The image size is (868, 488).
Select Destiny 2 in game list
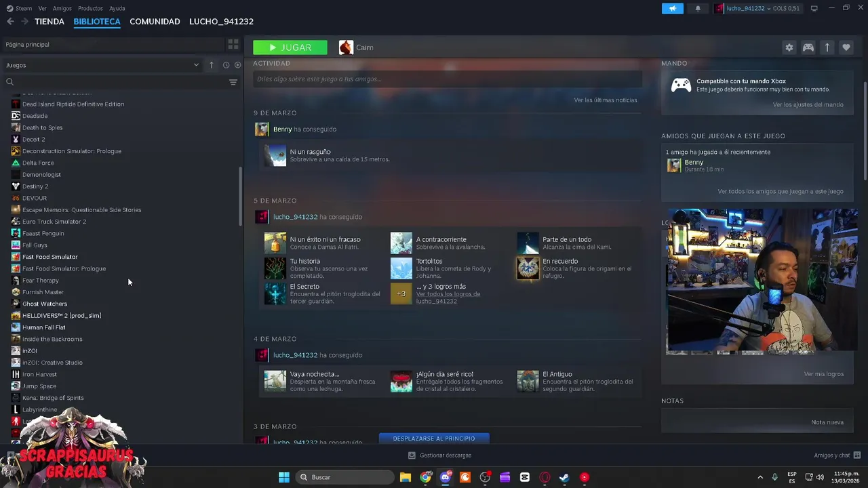click(x=35, y=186)
